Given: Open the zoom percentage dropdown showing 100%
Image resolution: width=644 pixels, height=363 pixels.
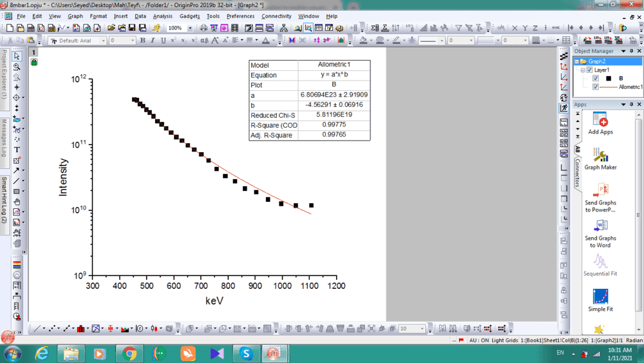Looking at the screenshot, I should coord(190,28).
